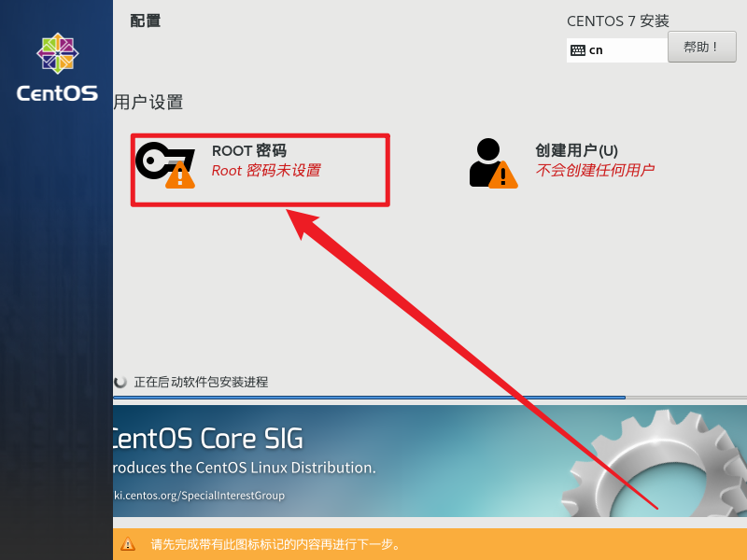This screenshot has width=747, height=560.
Task: Click the 'Root 密码未设置' warning text
Action: click(x=266, y=171)
